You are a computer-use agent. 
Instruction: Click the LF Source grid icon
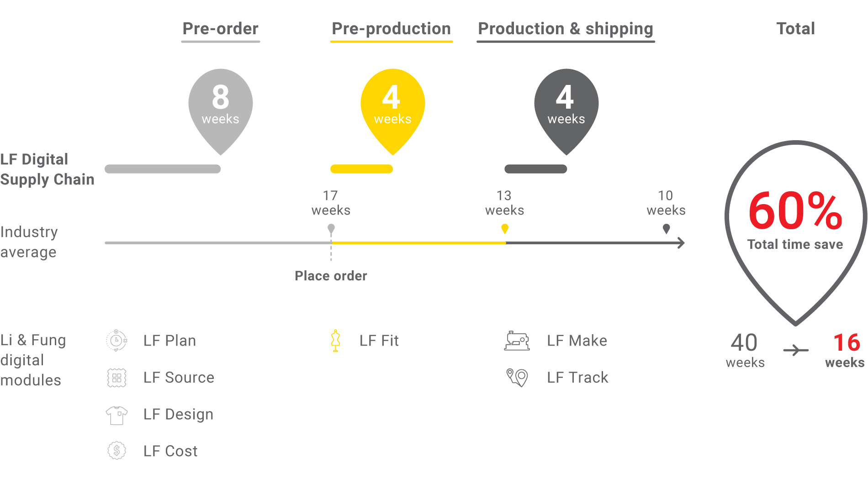116,378
